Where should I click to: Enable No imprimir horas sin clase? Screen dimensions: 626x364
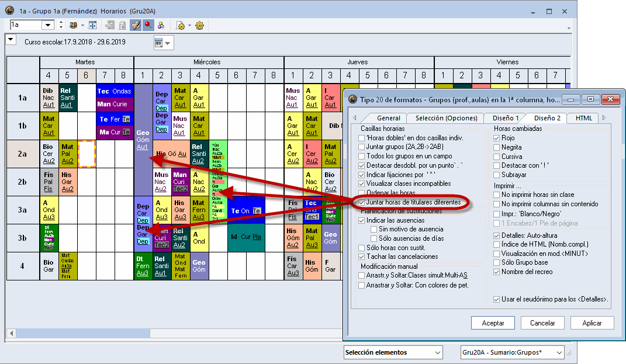[497, 195]
